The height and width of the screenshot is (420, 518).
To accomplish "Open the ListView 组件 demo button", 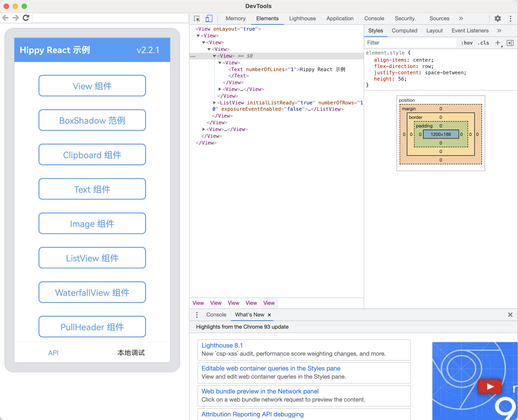I will tap(92, 258).
